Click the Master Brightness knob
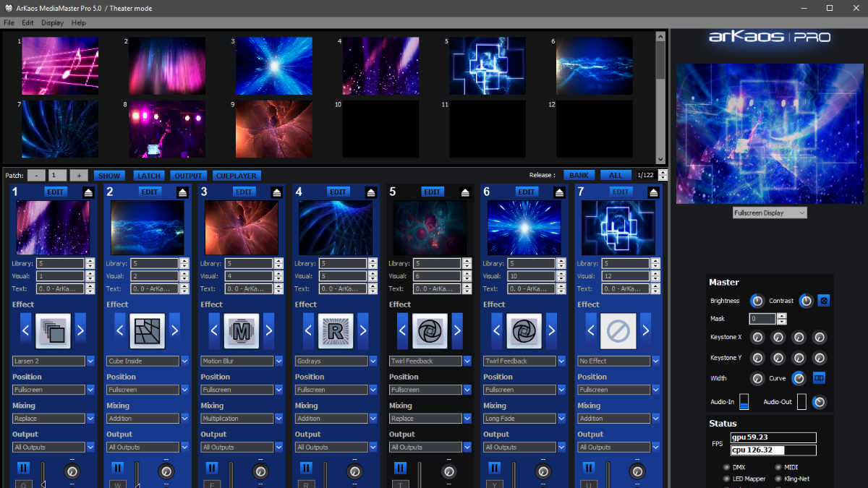Screen dimensions: 868x488 click(757, 301)
